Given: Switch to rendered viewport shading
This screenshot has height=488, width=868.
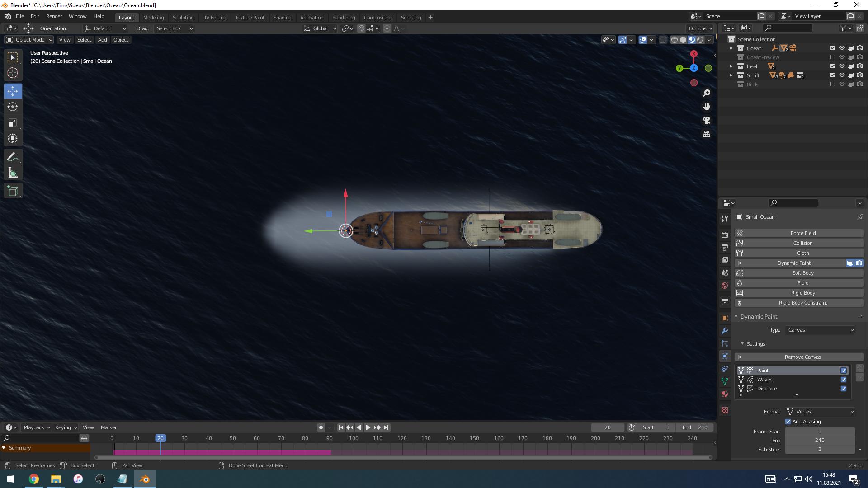Looking at the screenshot, I should [700, 40].
